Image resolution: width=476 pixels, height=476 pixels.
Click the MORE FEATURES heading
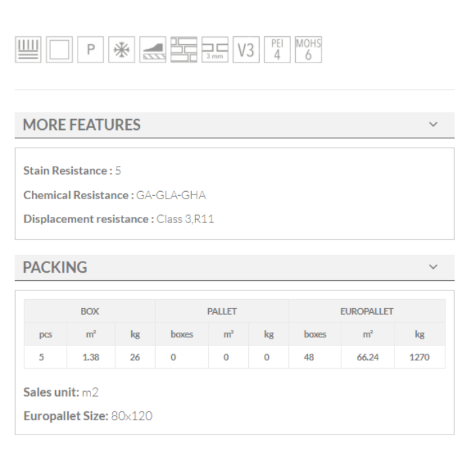82,125
